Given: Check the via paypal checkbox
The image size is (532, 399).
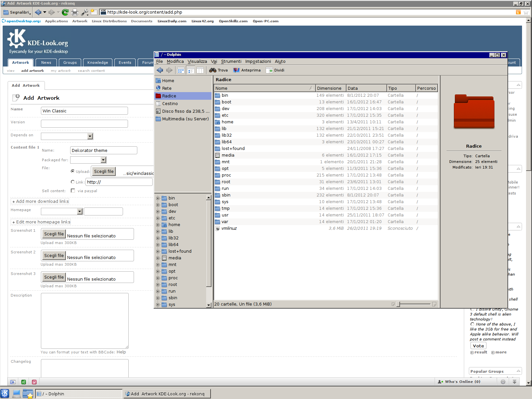Looking at the screenshot, I should [73, 191].
